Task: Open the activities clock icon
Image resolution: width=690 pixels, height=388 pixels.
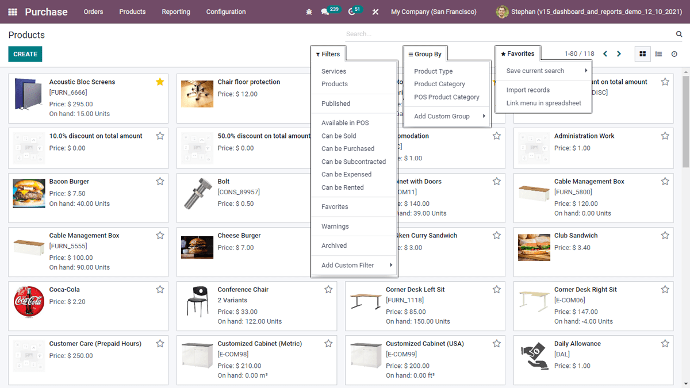Action: [351, 12]
